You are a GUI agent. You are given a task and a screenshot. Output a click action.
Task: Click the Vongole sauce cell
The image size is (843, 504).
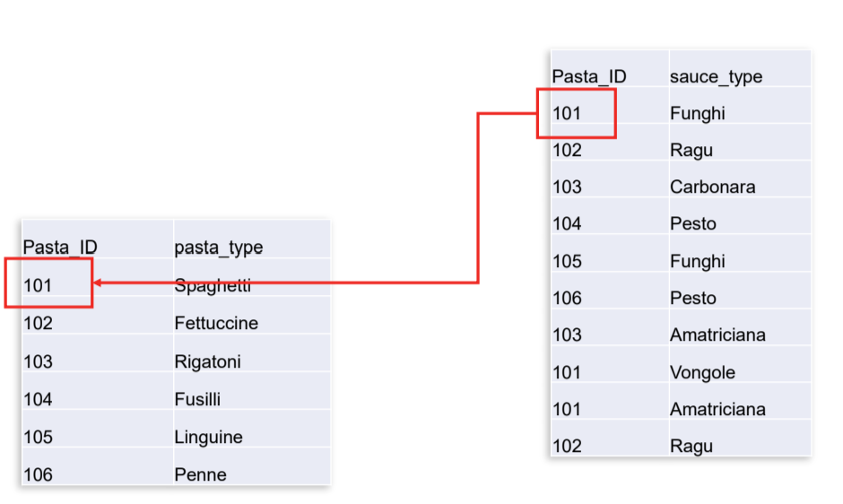(702, 372)
